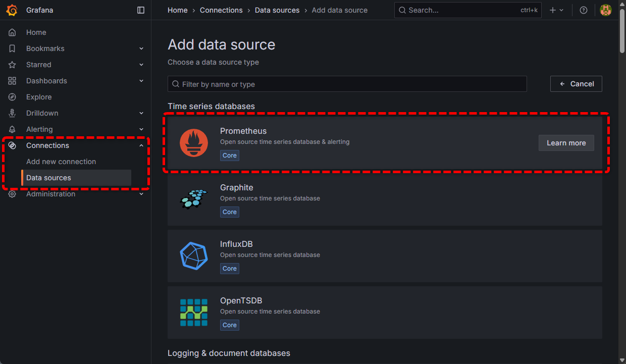Click the Alerting bell icon

[x=12, y=129]
